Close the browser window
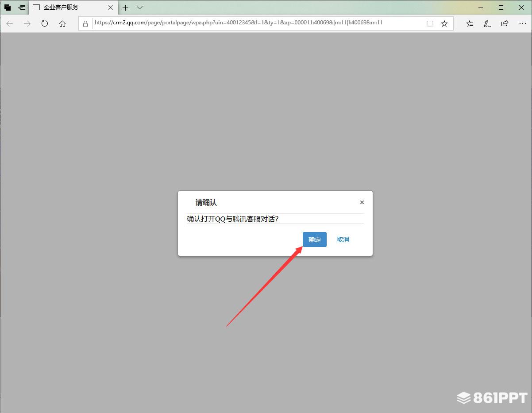Image resolution: width=532 pixels, height=413 pixels. coord(521,8)
